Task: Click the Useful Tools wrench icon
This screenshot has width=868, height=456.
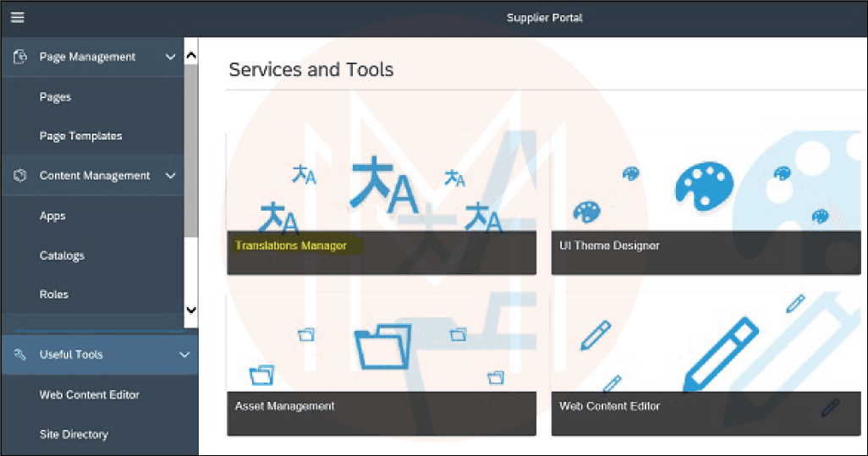Action: pyautogui.click(x=20, y=354)
